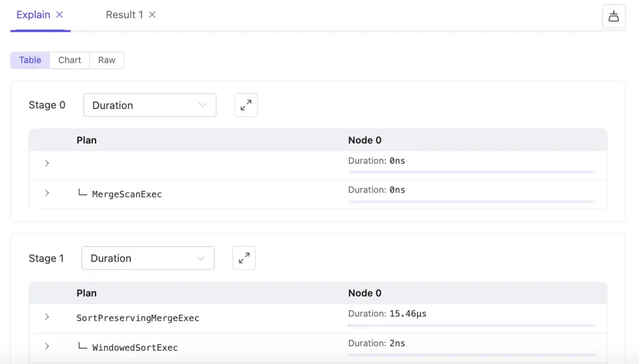This screenshot has height=364, width=639.
Task: Expand Stage 1 to fullscreen
Action: pos(244,258)
